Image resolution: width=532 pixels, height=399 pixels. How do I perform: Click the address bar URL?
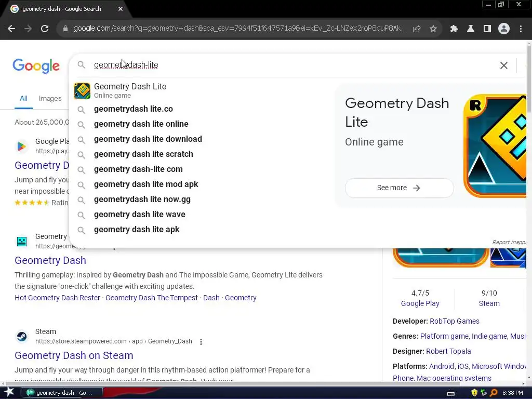(x=240, y=28)
